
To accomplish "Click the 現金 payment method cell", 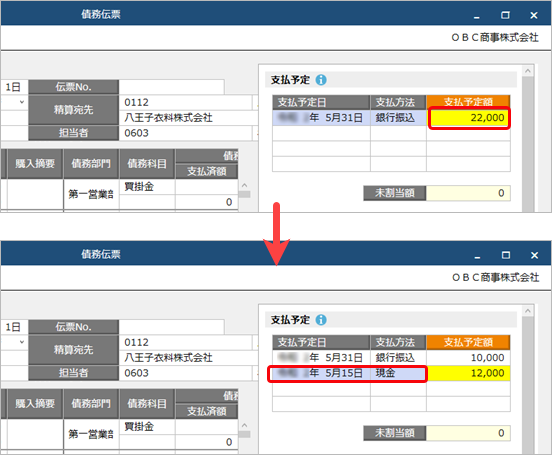I will point(398,373).
